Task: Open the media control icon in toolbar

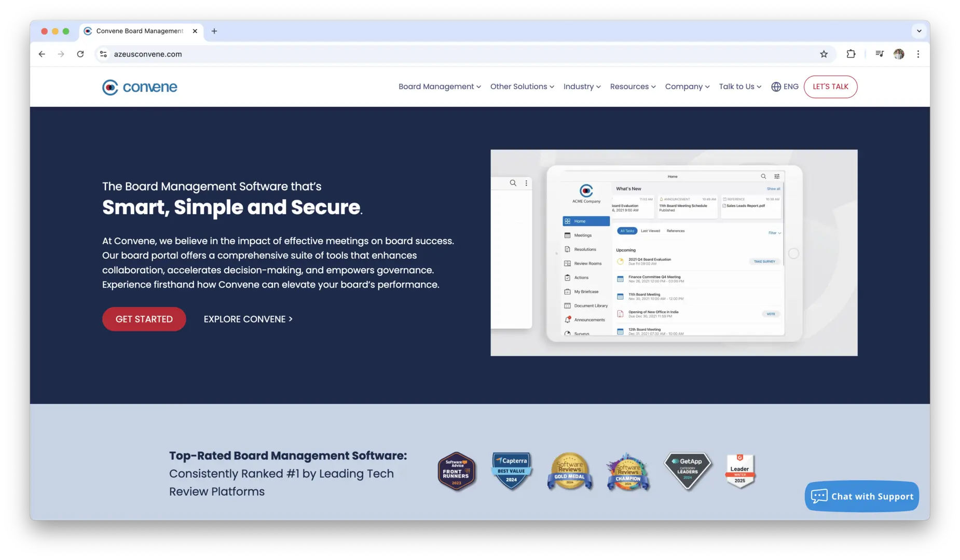Action: pyautogui.click(x=879, y=54)
